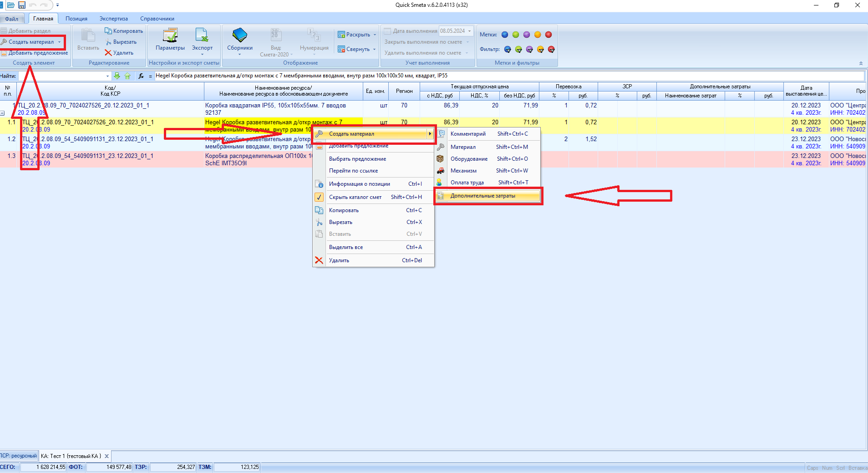Select Выбрать предложение in the context menu
The image size is (868, 473).
click(x=373, y=159)
